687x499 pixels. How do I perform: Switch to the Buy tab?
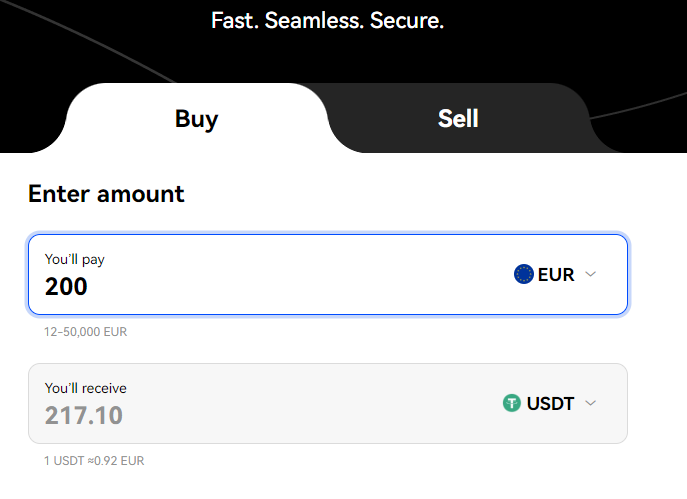pos(196,118)
